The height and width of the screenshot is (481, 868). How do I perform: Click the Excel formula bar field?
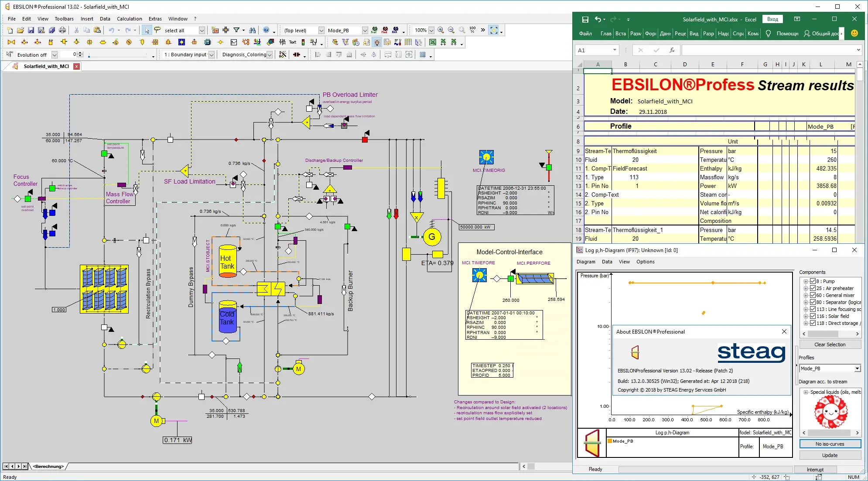(x=771, y=50)
